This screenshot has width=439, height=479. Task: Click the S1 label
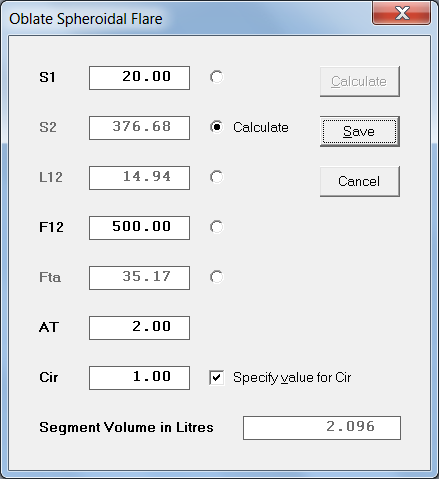pos(47,77)
